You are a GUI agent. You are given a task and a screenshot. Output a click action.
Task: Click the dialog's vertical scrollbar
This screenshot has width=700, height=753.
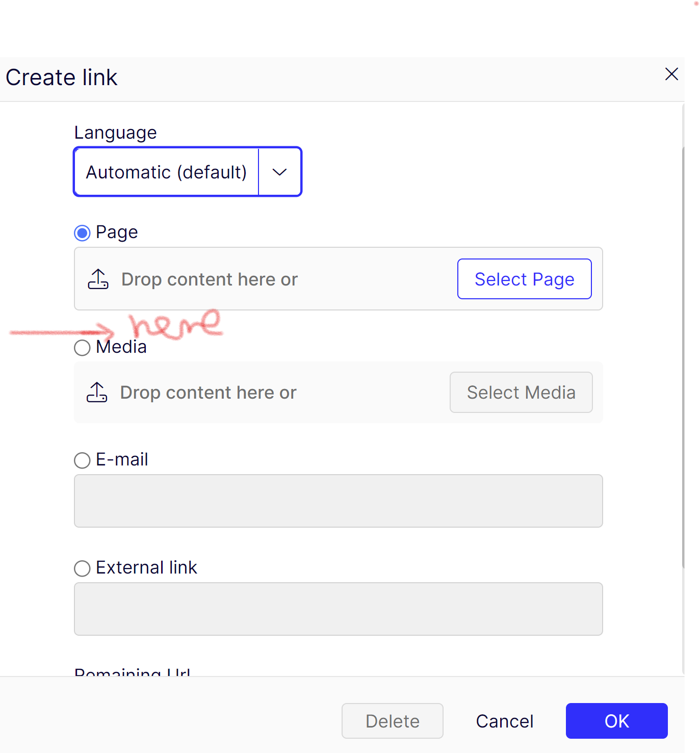pos(683,357)
